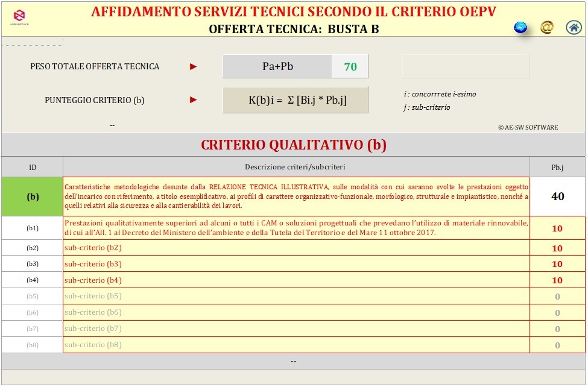The width and height of the screenshot is (588, 387).
Task: Select the Pb.j weight for sub-criterio (b3)
Action: [557, 264]
